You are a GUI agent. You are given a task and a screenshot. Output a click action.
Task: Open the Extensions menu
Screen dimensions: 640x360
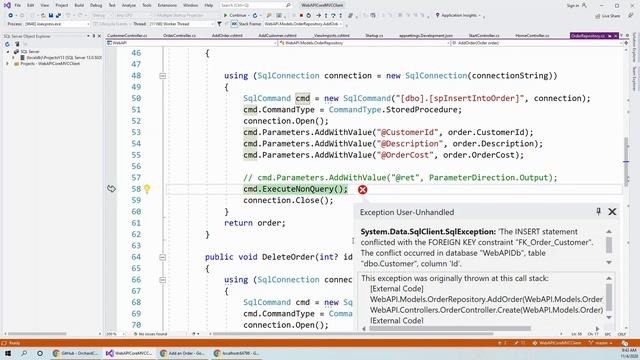pyautogui.click(x=167, y=5)
